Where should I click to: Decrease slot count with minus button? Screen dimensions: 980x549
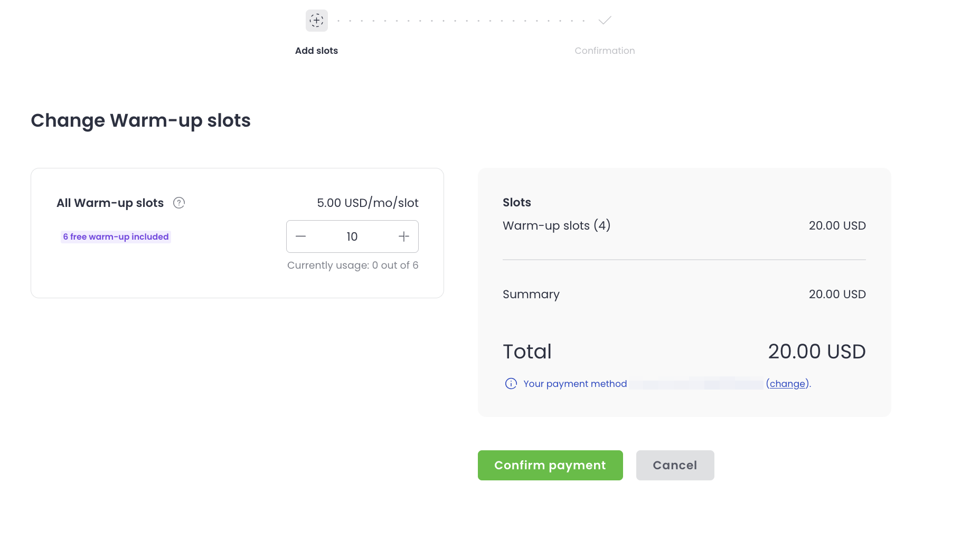click(301, 236)
